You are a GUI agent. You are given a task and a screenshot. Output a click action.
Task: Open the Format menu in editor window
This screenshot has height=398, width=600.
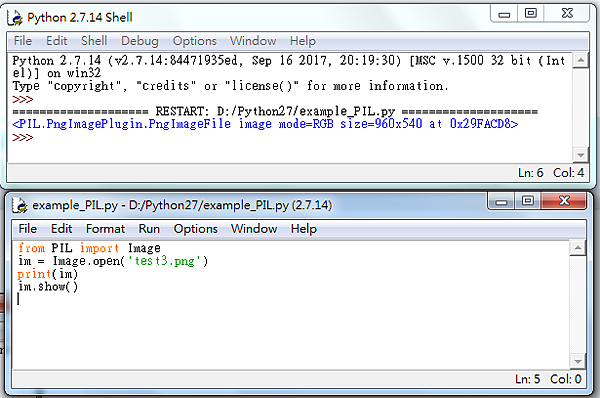coord(105,228)
